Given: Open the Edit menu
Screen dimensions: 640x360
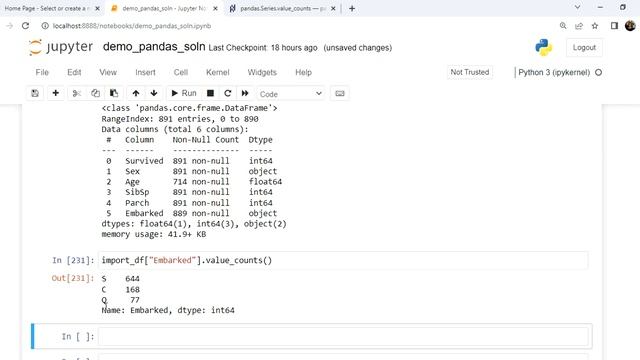Looking at the screenshot, I should 74,72.
